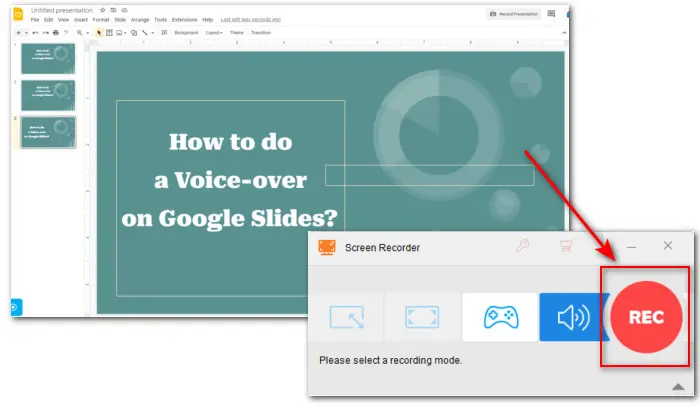Viewport: 700px width, 407px height.
Task: Select the line tool in the toolbar
Action: coord(145,33)
